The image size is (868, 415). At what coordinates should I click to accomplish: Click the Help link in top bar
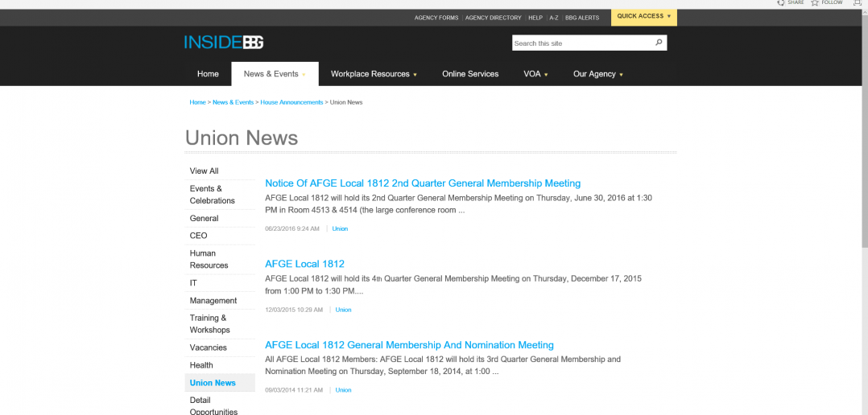pos(535,18)
